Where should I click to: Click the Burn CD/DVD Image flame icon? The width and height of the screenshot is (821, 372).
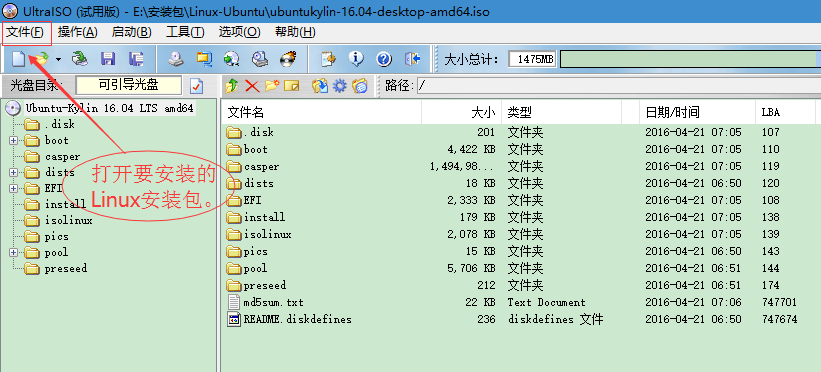pyautogui.click(x=287, y=59)
